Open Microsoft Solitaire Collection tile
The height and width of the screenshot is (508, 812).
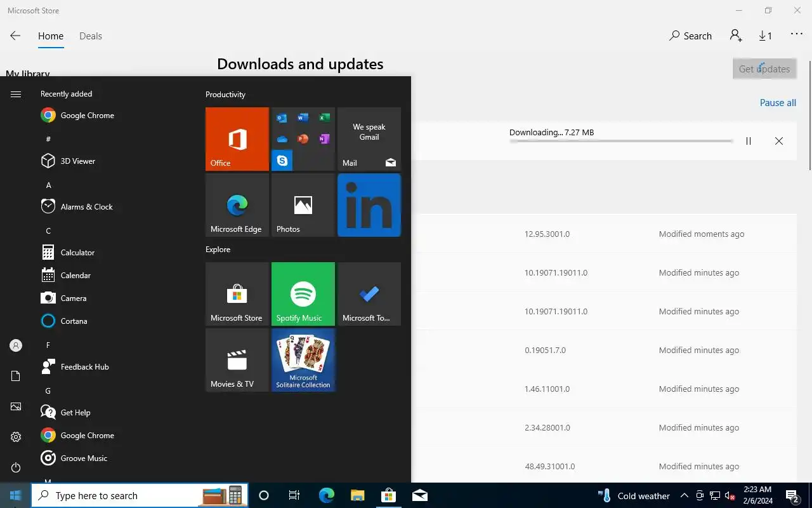pos(303,360)
